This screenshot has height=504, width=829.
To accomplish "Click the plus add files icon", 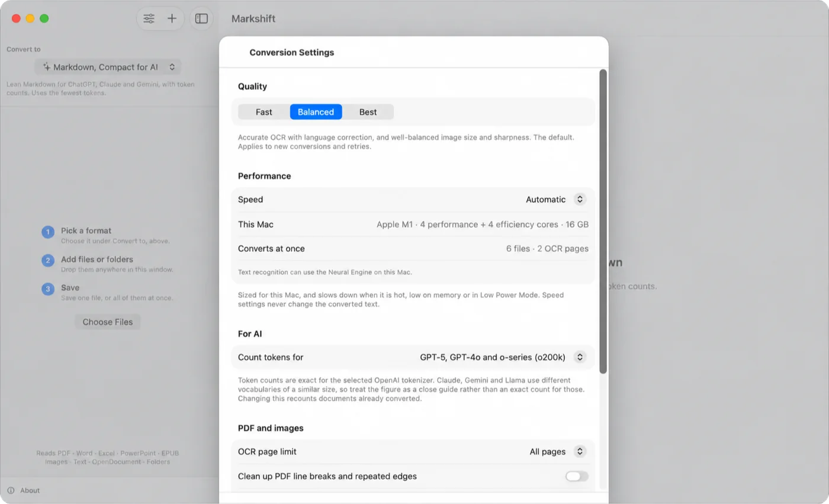I will (x=172, y=18).
